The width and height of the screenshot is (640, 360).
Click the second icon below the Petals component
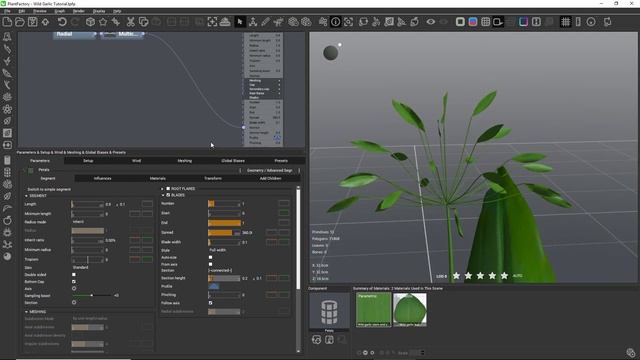coord(329,340)
